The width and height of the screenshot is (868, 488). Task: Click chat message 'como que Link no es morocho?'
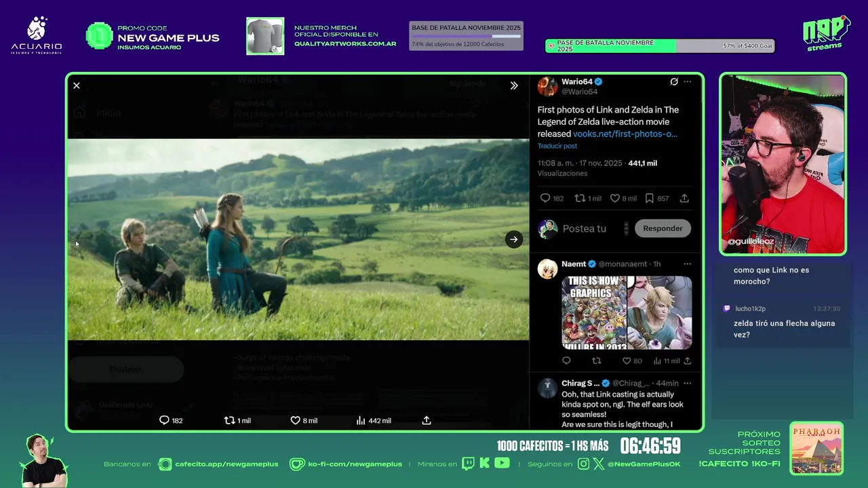pyautogui.click(x=771, y=276)
